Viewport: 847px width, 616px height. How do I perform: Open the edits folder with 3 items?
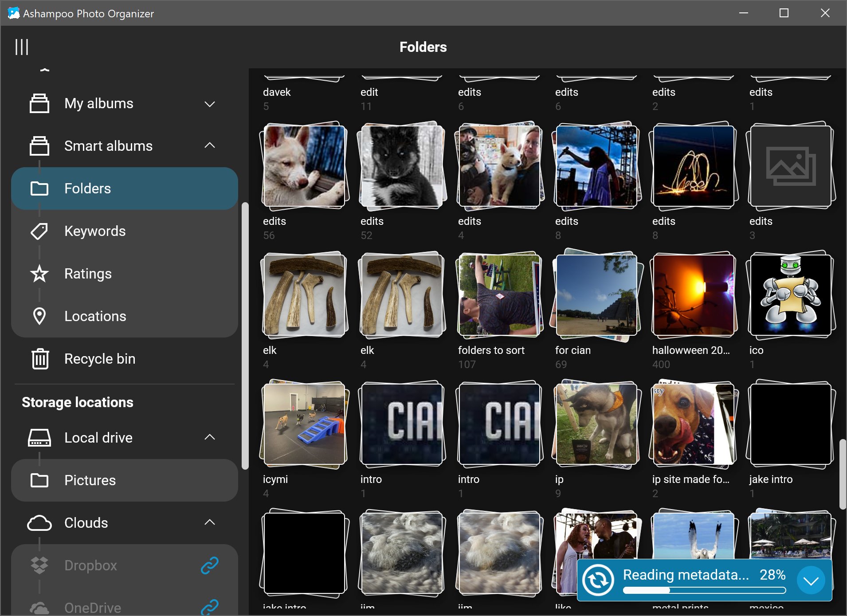click(x=791, y=166)
